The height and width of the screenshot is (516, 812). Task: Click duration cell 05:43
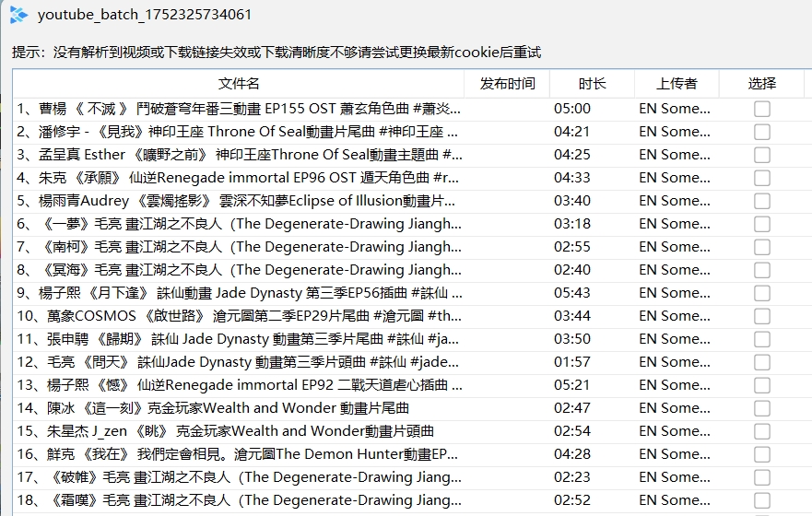click(x=571, y=293)
